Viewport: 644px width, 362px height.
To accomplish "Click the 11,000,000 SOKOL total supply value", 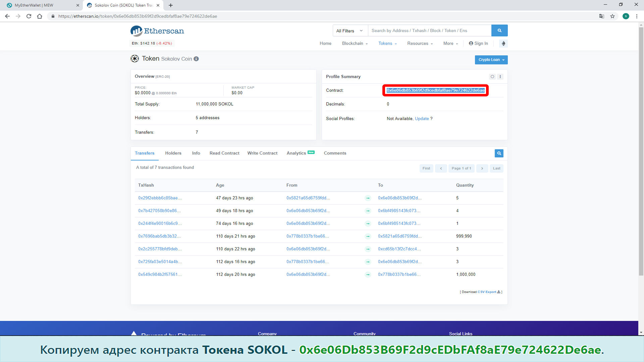I will (x=214, y=104).
